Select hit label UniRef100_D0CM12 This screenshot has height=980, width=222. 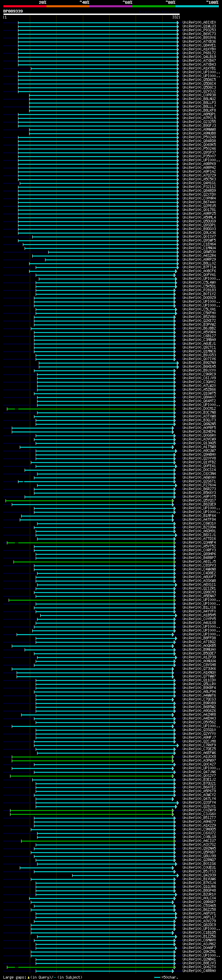tap(199, 409)
